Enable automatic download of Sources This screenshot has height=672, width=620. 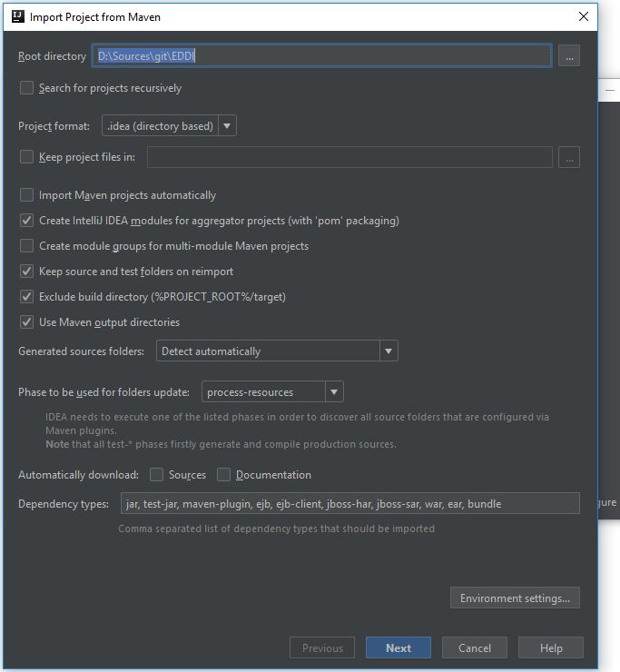coord(157,475)
